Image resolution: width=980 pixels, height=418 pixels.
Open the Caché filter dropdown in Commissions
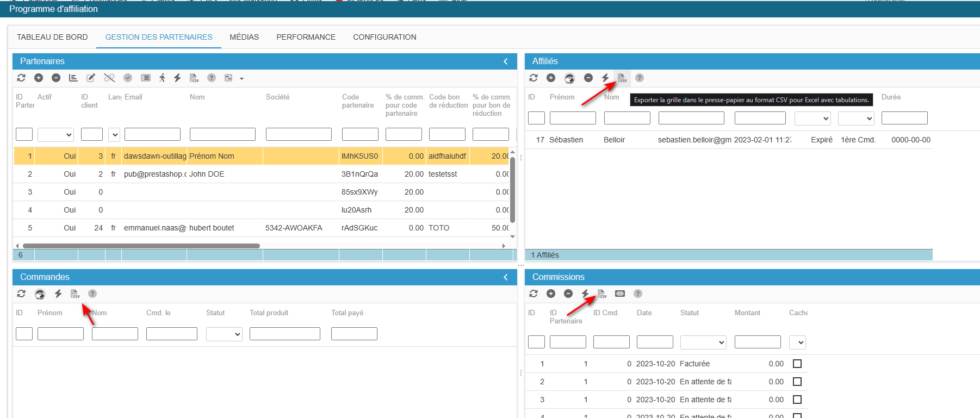(797, 342)
